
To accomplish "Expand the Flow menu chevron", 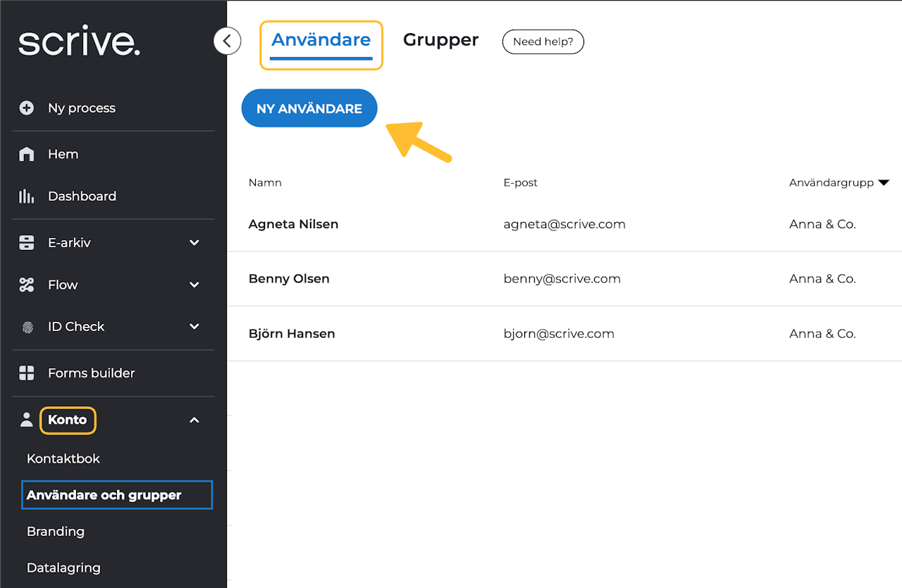I will (194, 285).
